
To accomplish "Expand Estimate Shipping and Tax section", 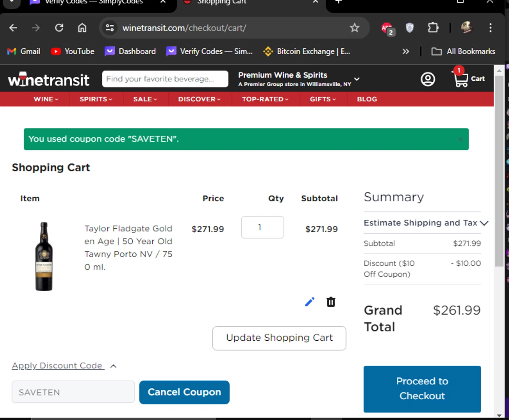I will click(x=426, y=223).
